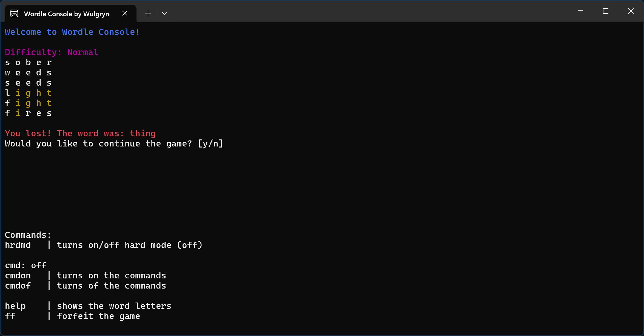Close the terminal window
This screenshot has width=644, height=336.
[631, 11]
